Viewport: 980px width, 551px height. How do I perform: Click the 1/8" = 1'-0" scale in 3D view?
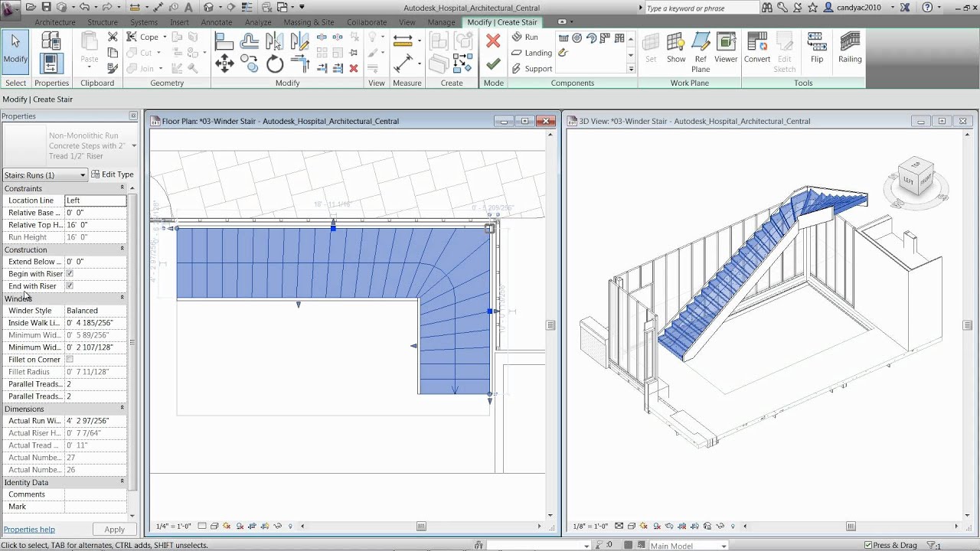pos(590,527)
